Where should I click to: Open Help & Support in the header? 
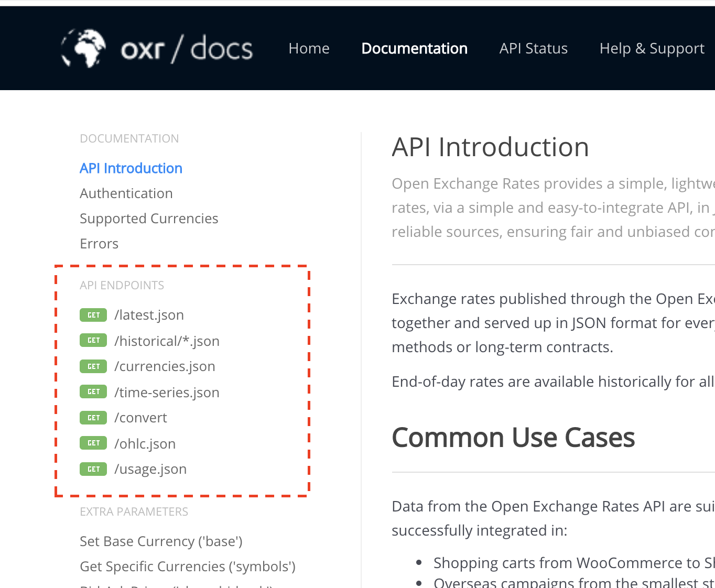652,49
